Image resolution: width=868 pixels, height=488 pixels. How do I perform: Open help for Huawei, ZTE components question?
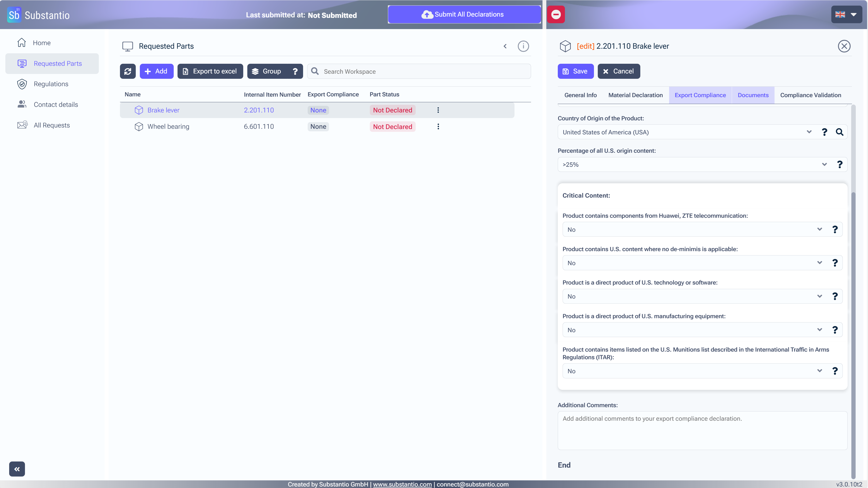[835, 230]
